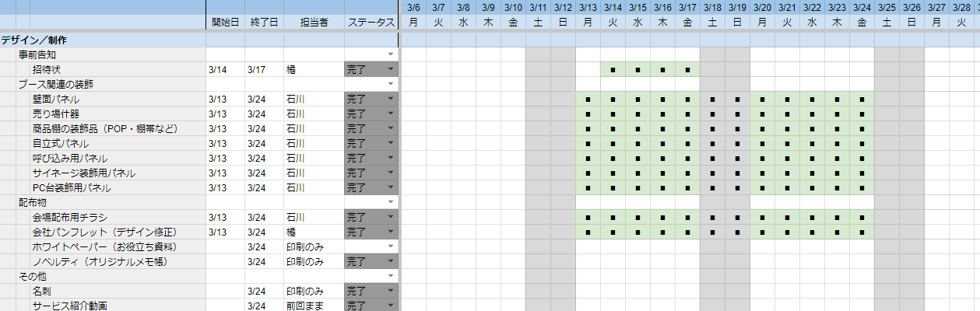
Task: Select the 3/17 date column header
Action: pyautogui.click(x=687, y=8)
